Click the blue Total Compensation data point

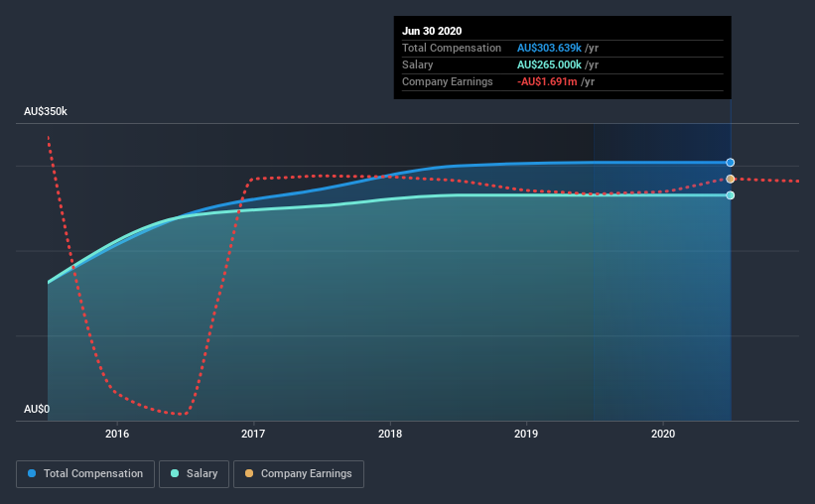tap(731, 163)
